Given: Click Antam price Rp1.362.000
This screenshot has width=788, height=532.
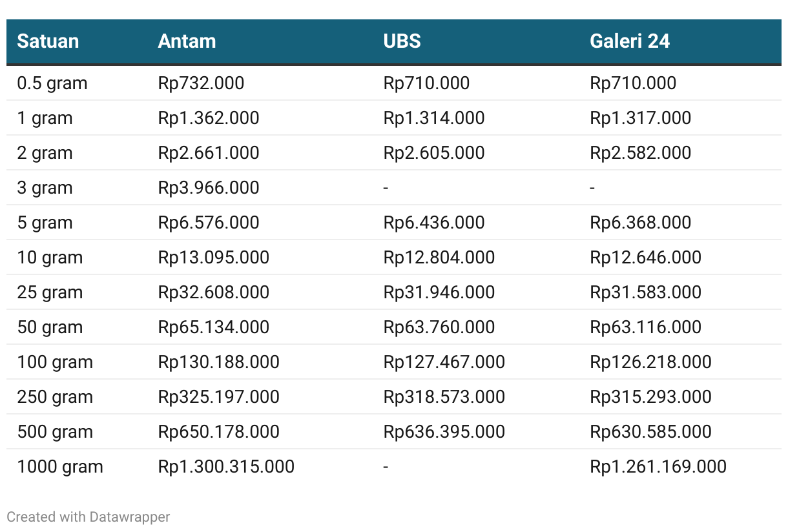Looking at the screenshot, I should coord(209,118).
